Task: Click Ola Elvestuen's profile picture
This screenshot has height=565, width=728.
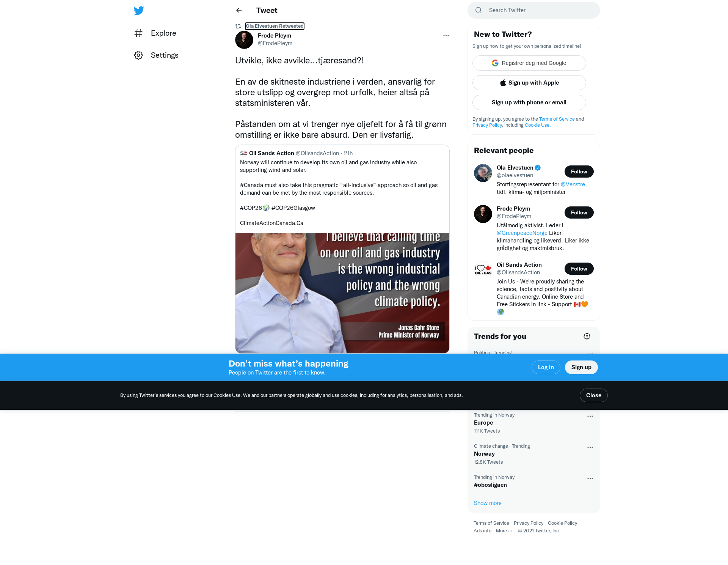Action: point(483,173)
